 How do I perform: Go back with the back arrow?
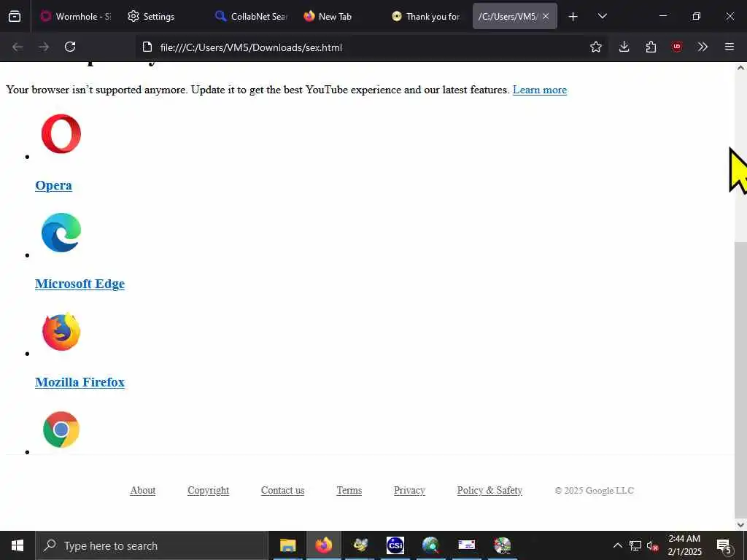[18, 47]
